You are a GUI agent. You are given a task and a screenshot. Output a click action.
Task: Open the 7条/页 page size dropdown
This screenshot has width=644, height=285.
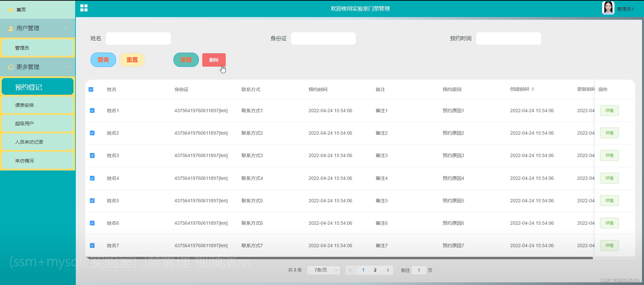tap(324, 270)
